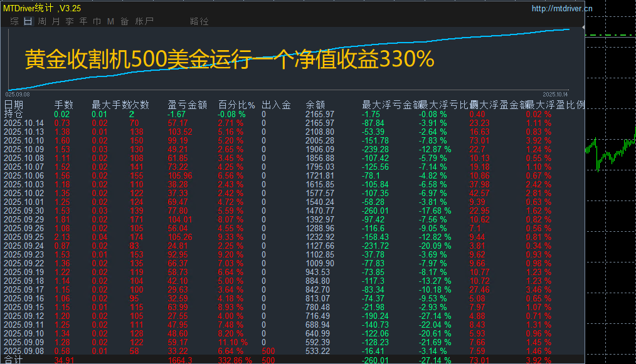This screenshot has width=636, height=364.
Task: Select the 2025.09.24 date row
Action: click(24, 246)
